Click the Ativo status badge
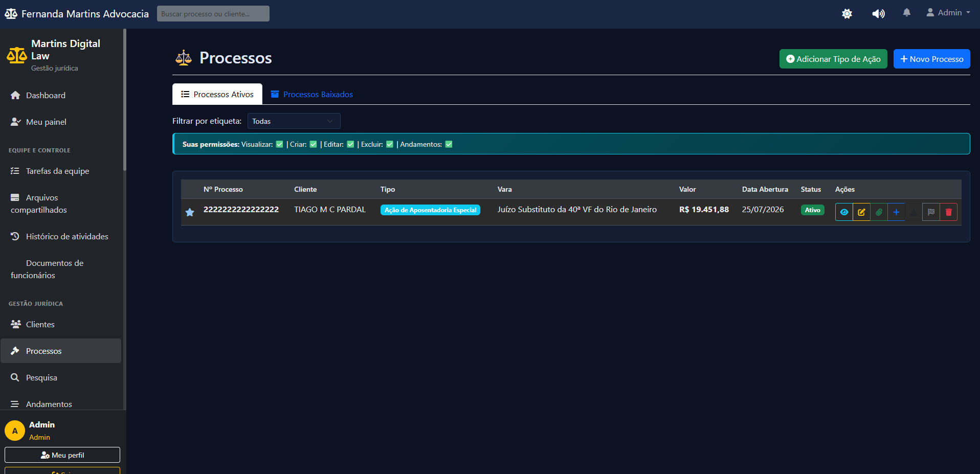 click(x=812, y=210)
